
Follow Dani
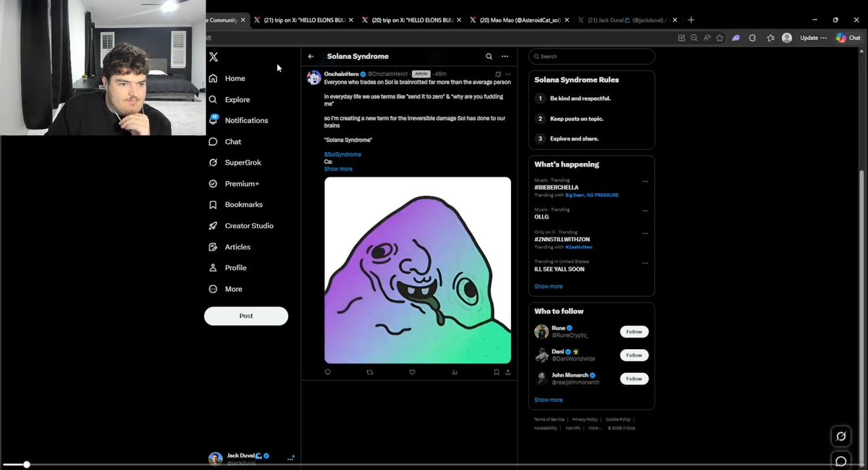click(x=634, y=356)
